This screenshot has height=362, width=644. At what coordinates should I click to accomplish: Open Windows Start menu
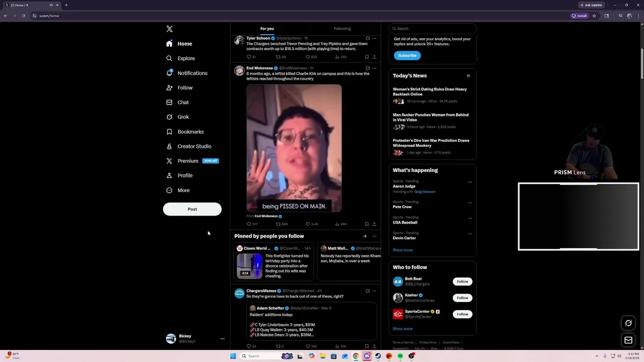233,356
